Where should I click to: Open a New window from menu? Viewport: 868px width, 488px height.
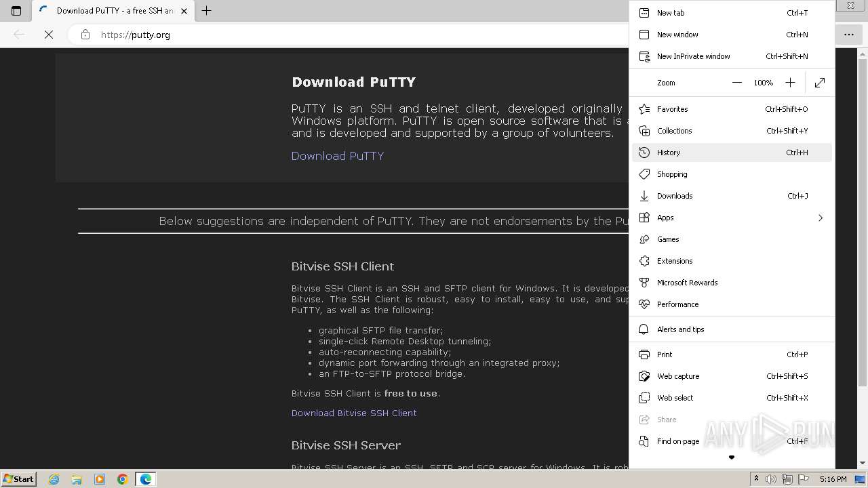[732, 35]
